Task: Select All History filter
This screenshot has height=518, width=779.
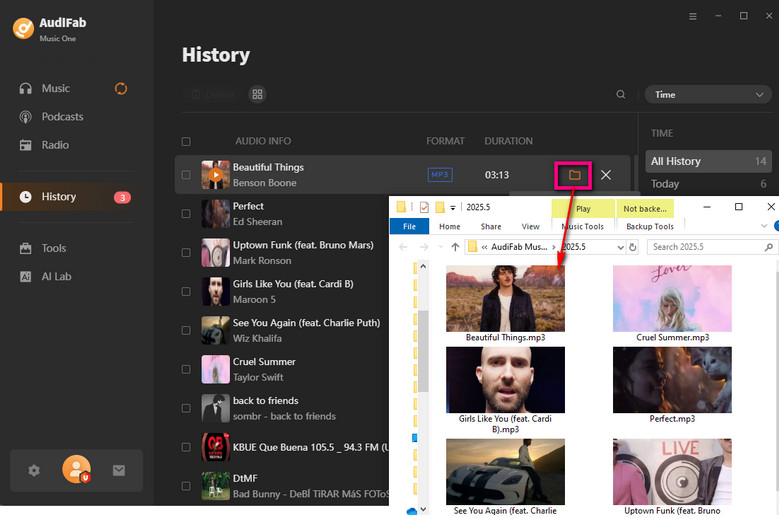Action: tap(708, 161)
